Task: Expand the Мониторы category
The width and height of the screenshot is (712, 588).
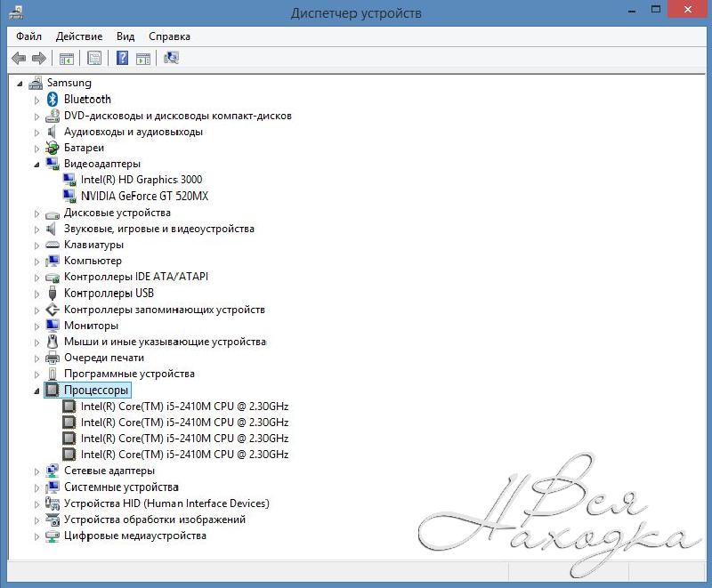Action: 37,326
